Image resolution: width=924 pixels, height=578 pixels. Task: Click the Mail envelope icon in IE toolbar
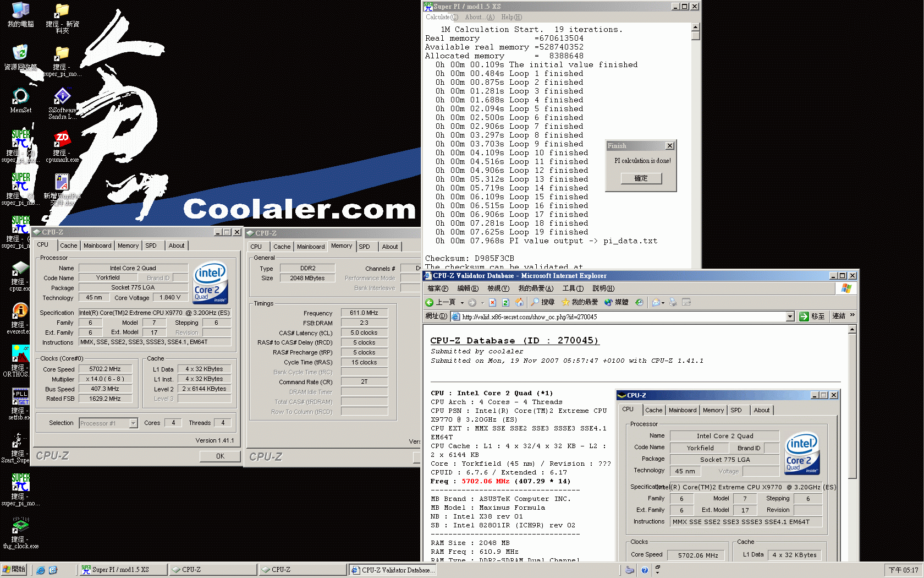tap(656, 302)
